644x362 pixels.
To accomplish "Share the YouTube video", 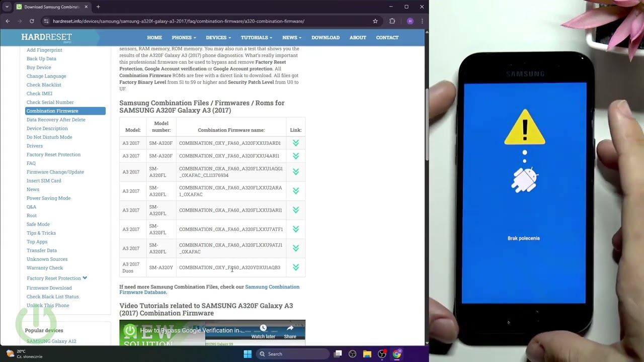I will [x=290, y=332].
